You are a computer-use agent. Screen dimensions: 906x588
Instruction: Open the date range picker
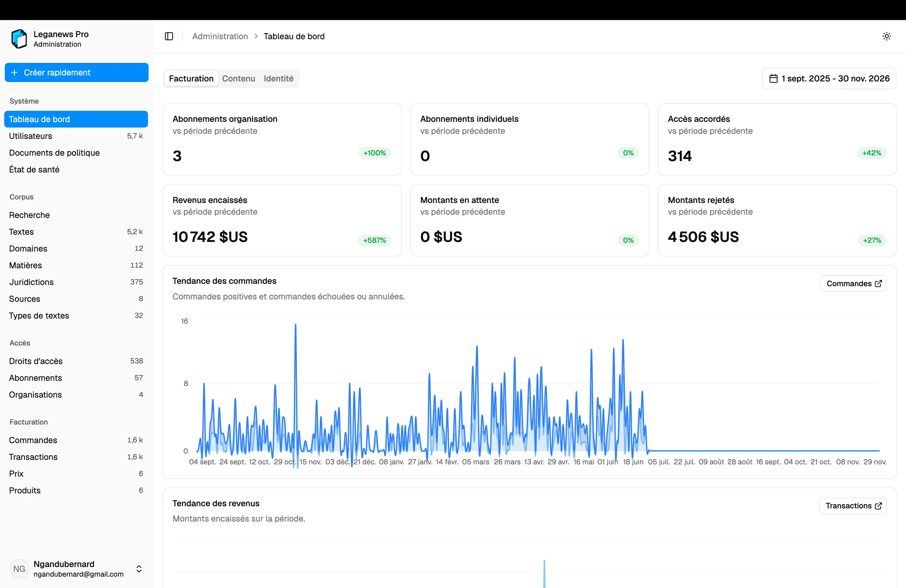coord(829,78)
